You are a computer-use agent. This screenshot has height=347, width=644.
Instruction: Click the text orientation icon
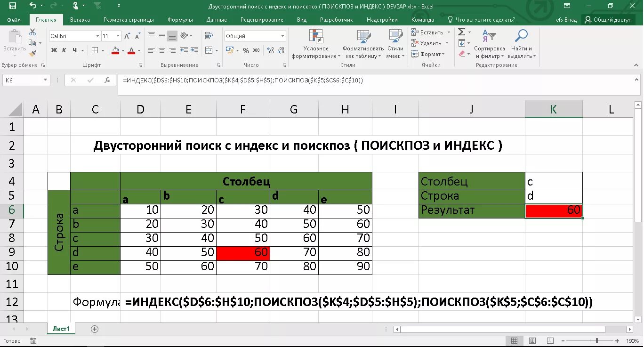[x=185, y=36]
